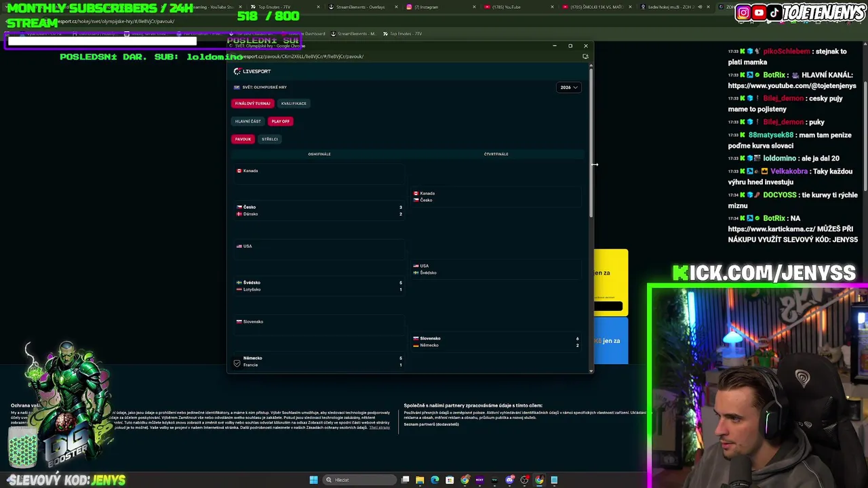Screen dimensions: 868x488
Task: Click username loldomino in chat
Action: [781, 159]
